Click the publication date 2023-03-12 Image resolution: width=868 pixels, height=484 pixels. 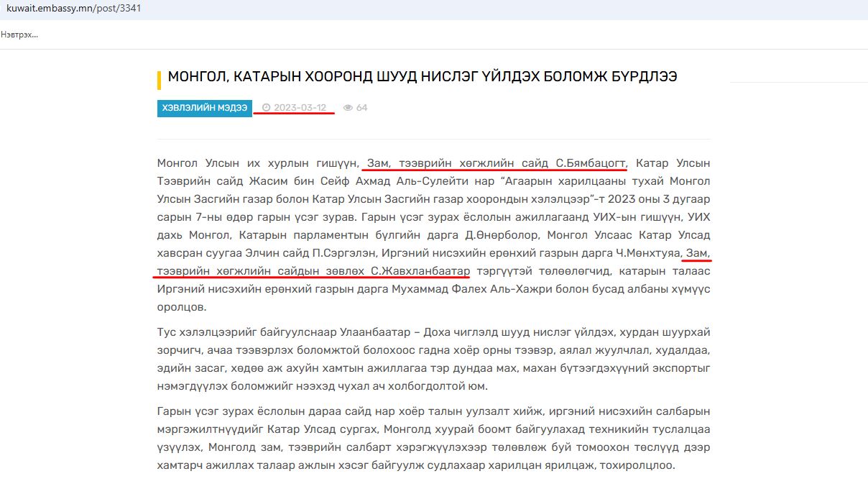pyautogui.click(x=300, y=108)
